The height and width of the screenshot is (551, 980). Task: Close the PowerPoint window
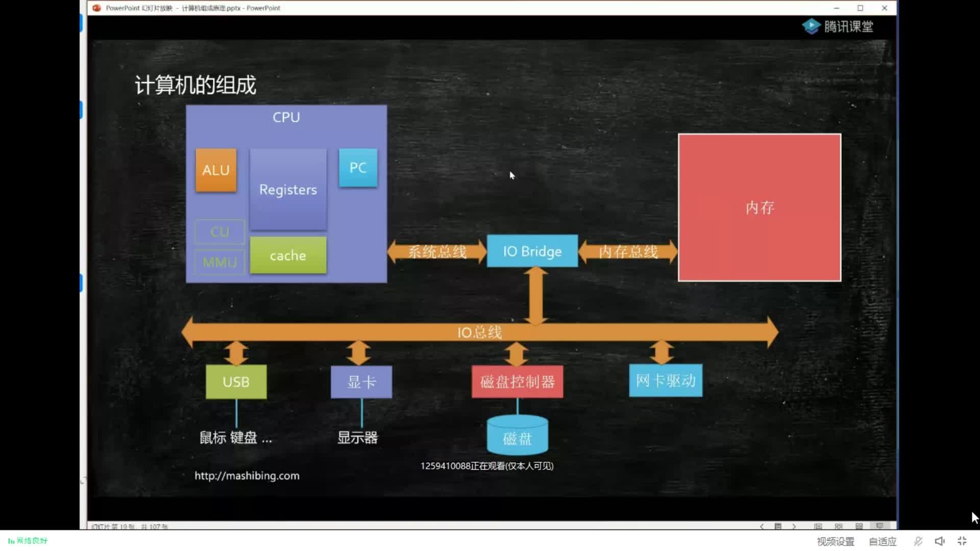click(x=885, y=8)
